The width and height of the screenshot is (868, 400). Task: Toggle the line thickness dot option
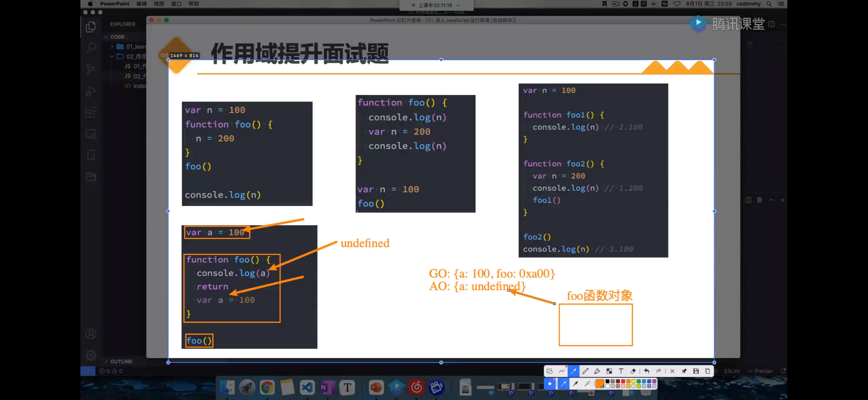(x=550, y=384)
